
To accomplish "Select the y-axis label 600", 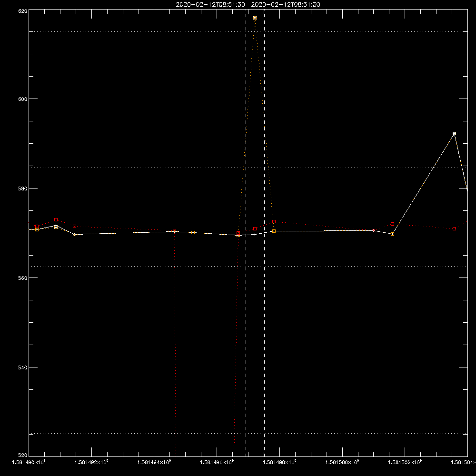I will 23,99.
